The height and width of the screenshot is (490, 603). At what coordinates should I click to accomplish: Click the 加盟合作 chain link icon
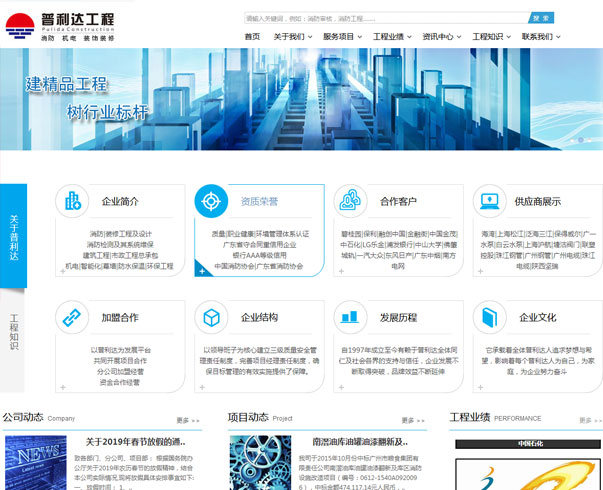point(73,318)
